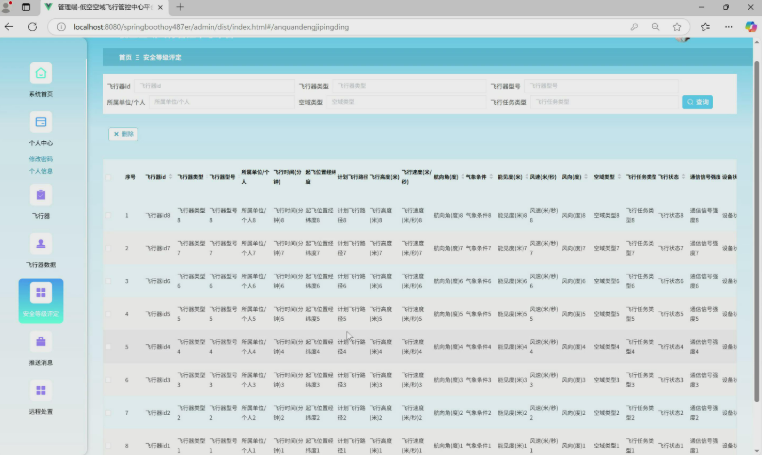This screenshot has width=762, height=455.
Task: Click the page vertical scrollbar
Action: pyautogui.click(x=756, y=231)
